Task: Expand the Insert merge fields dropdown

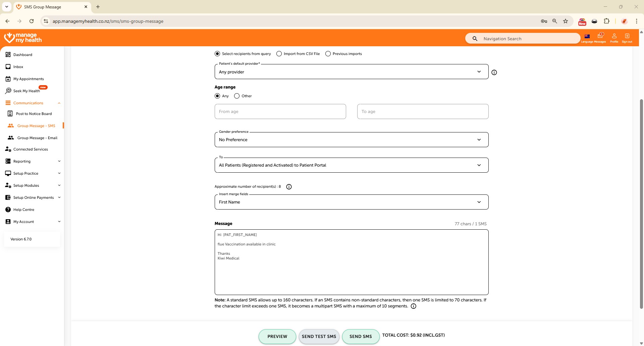Action: point(351,202)
